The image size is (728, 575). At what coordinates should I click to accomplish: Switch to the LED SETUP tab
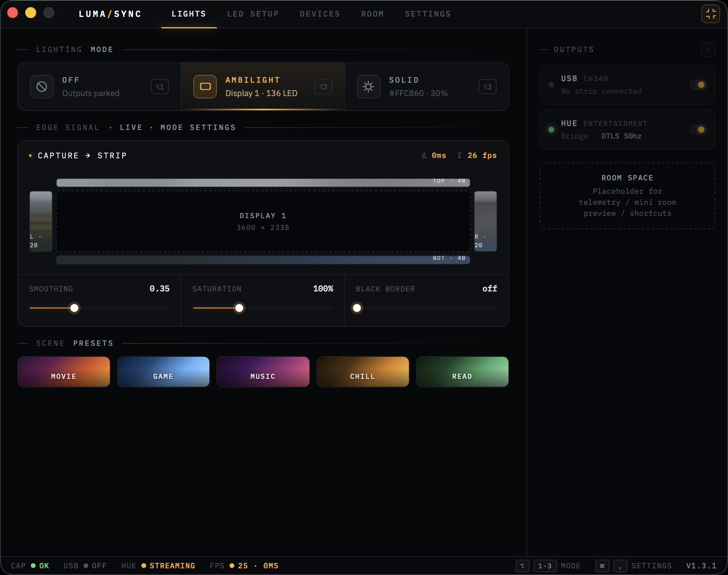(253, 14)
